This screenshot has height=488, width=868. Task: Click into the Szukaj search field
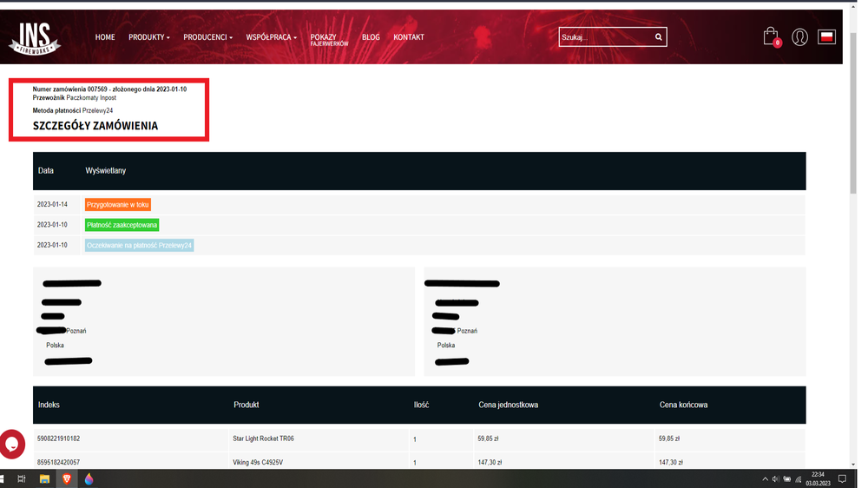click(605, 37)
